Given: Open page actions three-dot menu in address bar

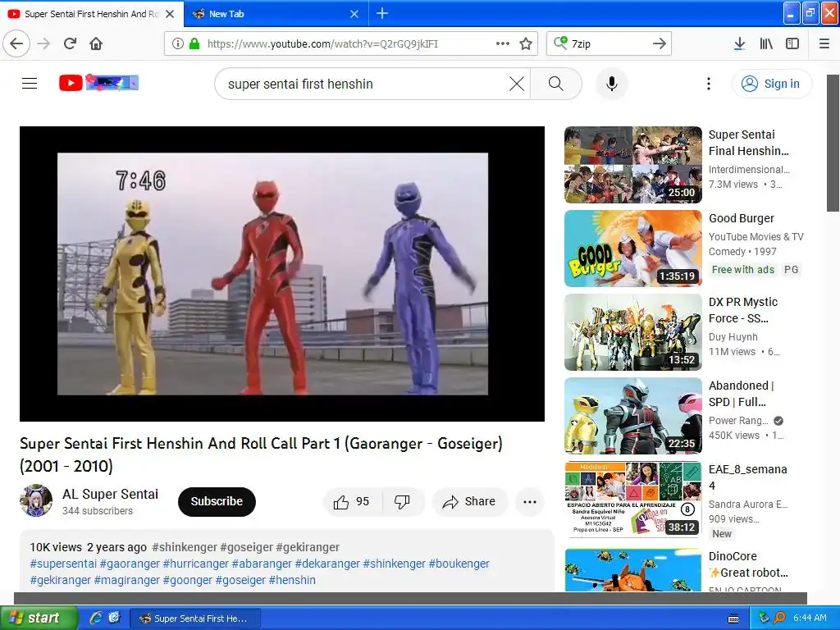Looking at the screenshot, I should point(503,43).
